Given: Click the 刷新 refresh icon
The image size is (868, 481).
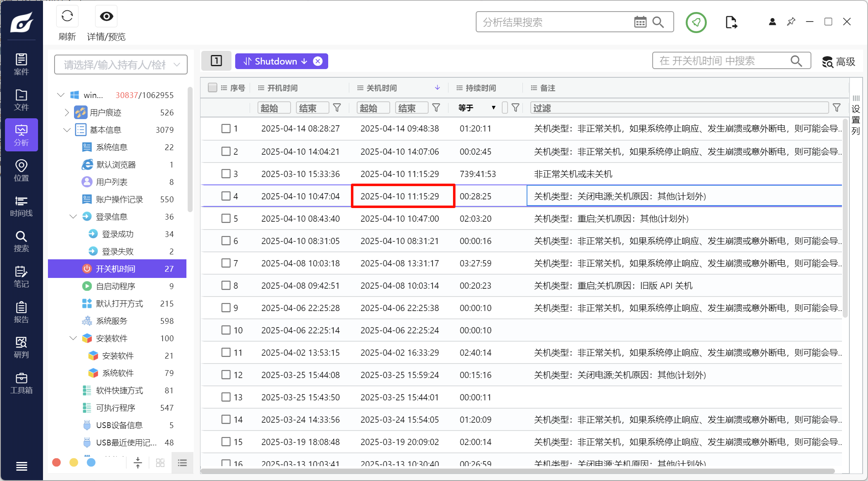Looking at the screenshot, I should pyautogui.click(x=67, y=17).
